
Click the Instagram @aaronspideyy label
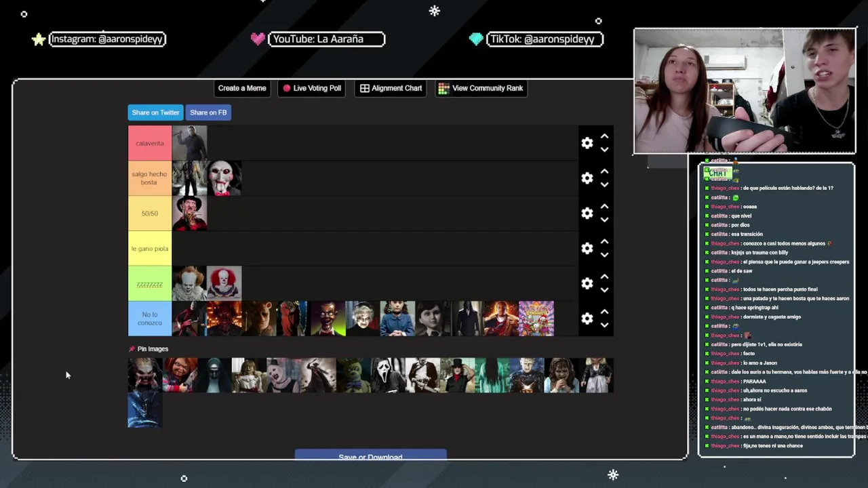click(x=107, y=39)
